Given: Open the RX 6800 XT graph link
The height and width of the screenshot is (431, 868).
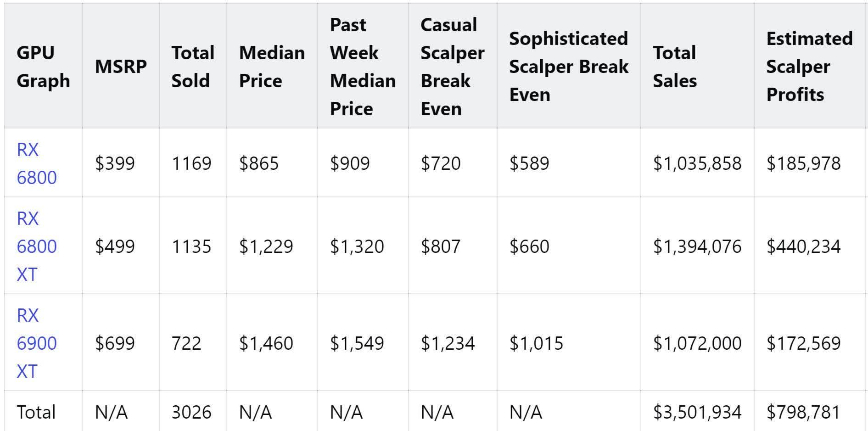Looking at the screenshot, I should (37, 246).
